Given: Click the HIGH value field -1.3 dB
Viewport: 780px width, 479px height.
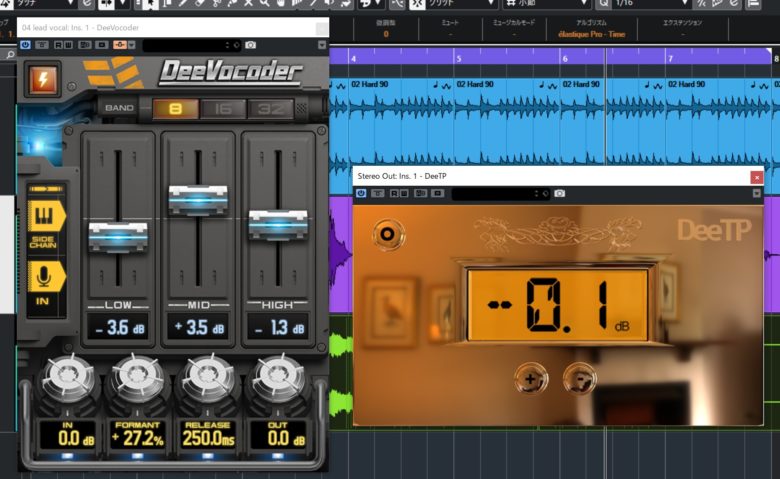Looking at the screenshot, I should coord(278,327).
